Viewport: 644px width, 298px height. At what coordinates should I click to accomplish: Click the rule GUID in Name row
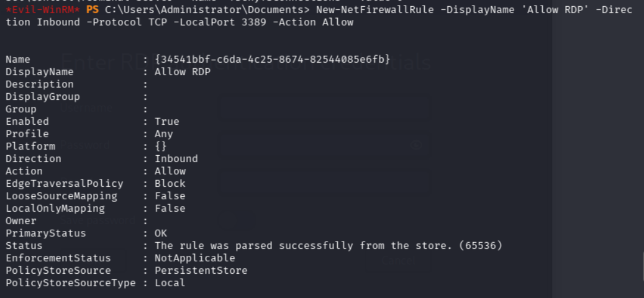[x=272, y=60]
